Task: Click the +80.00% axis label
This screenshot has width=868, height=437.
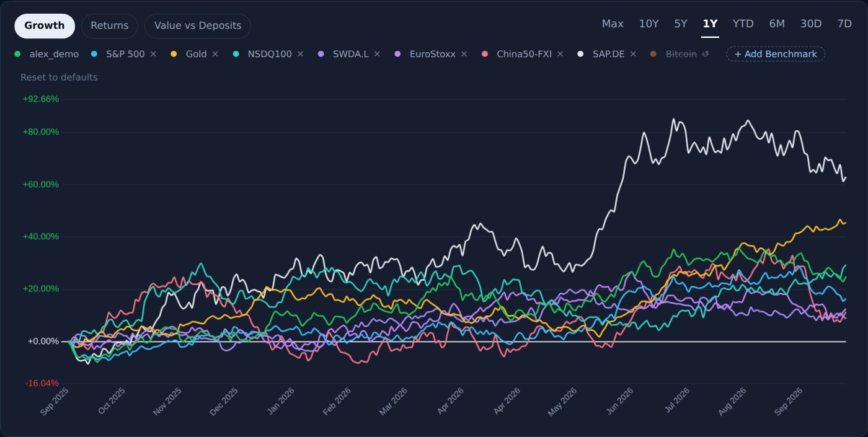Action: pyautogui.click(x=41, y=132)
